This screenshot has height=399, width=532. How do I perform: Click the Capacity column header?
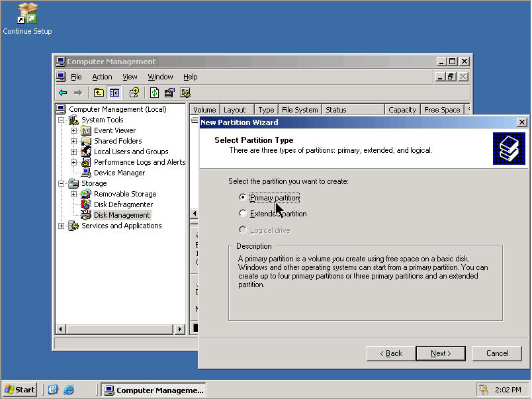(402, 110)
